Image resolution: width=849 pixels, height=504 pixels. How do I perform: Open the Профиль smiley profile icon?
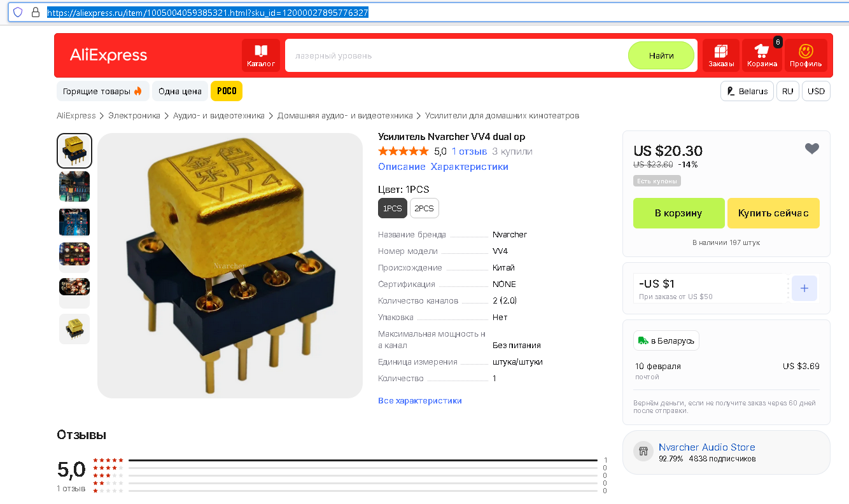pos(806,55)
